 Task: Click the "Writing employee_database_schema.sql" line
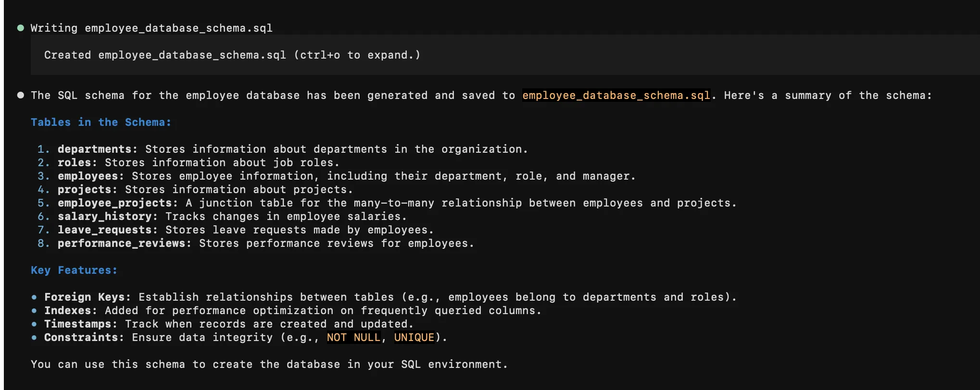click(151, 28)
